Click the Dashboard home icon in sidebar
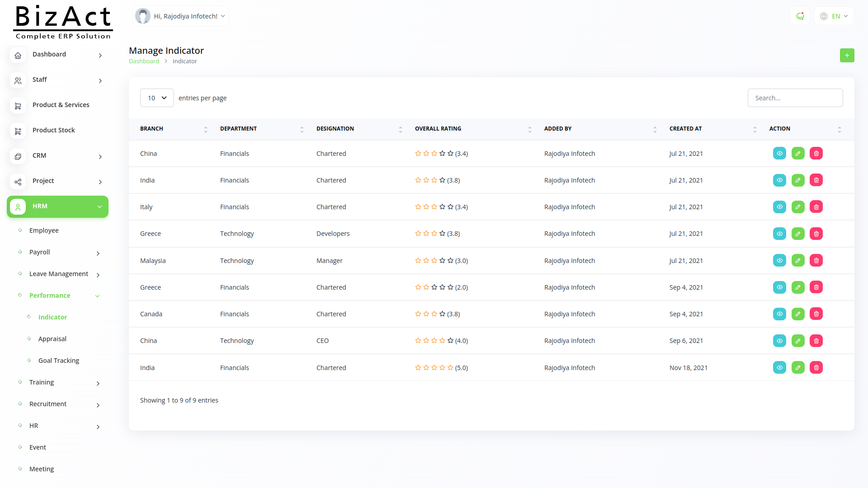Viewport: 868px width, 488px height. (x=18, y=56)
